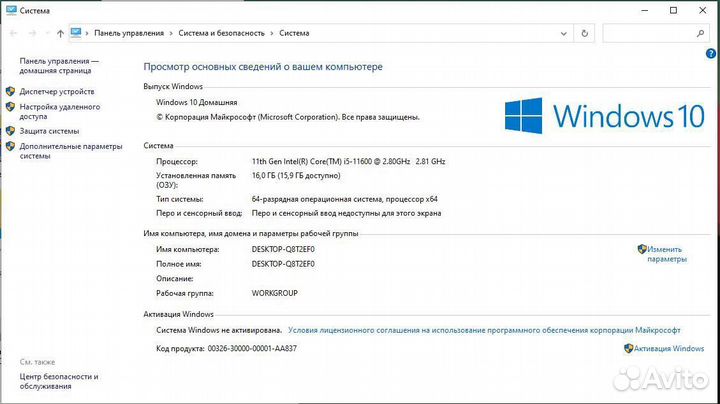720x404 pixels.
Task: Minimize the Система window
Action: coord(645,10)
